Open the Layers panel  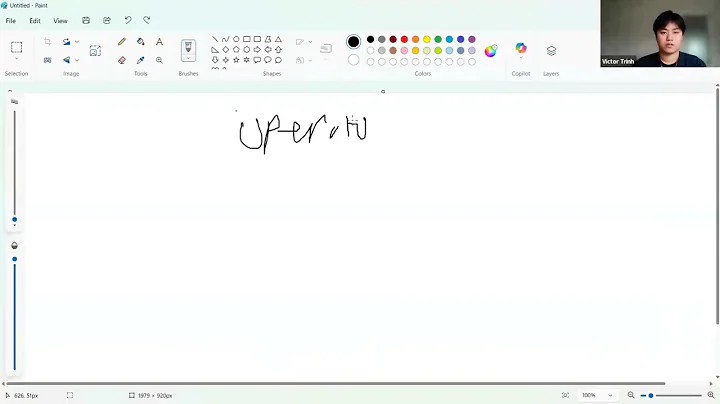551,50
